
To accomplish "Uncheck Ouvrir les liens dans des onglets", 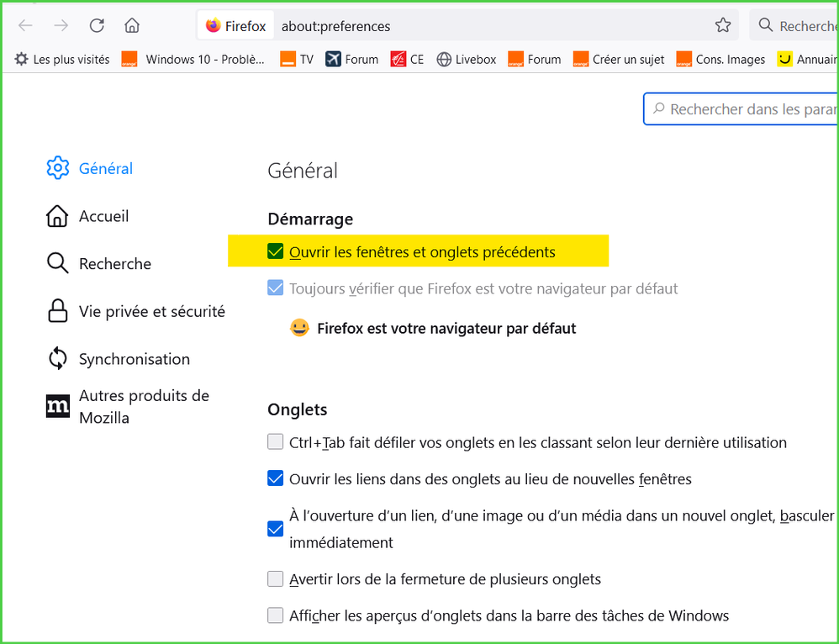I will [x=276, y=478].
